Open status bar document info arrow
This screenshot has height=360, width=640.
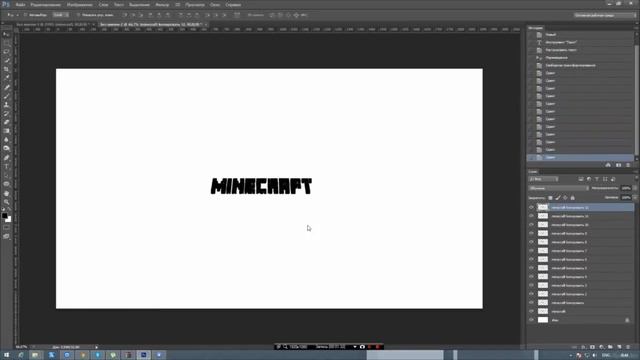point(97,347)
